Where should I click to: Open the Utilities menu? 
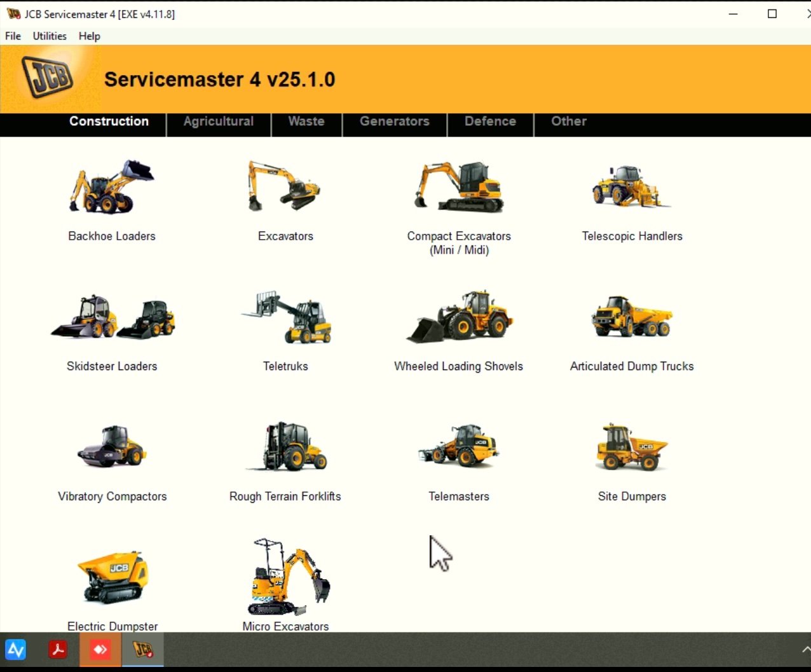[x=50, y=36]
